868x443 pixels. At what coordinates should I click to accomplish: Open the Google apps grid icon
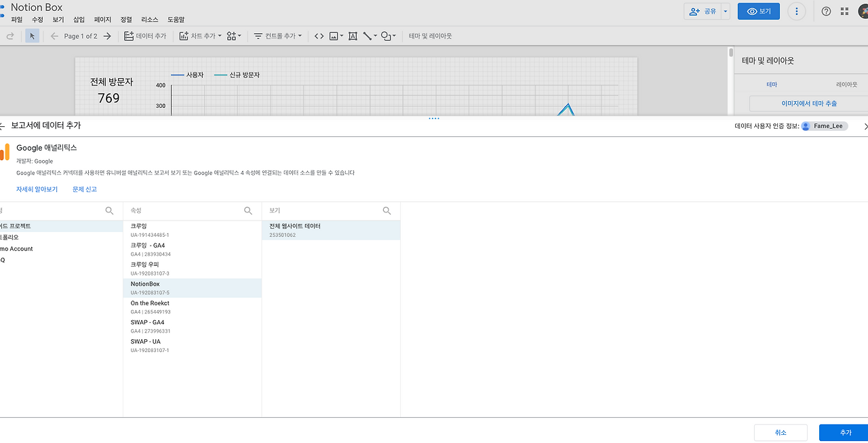(844, 12)
